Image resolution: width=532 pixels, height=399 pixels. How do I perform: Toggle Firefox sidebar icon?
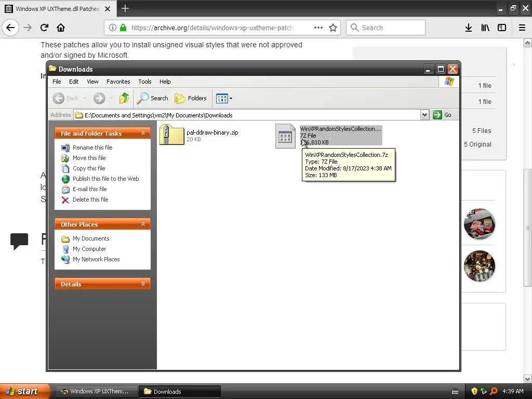502,28
